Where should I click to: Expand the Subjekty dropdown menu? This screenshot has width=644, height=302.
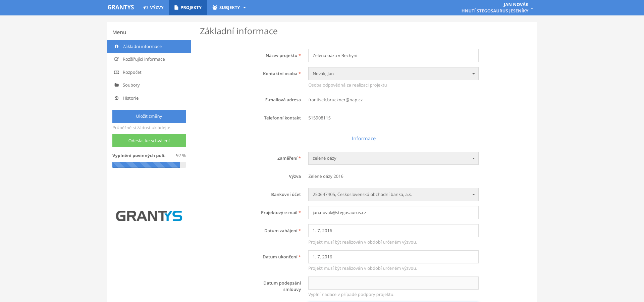(x=229, y=8)
